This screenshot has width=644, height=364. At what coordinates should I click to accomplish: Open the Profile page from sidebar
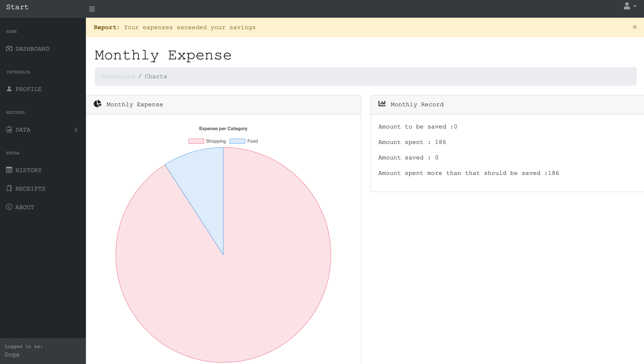(x=28, y=89)
